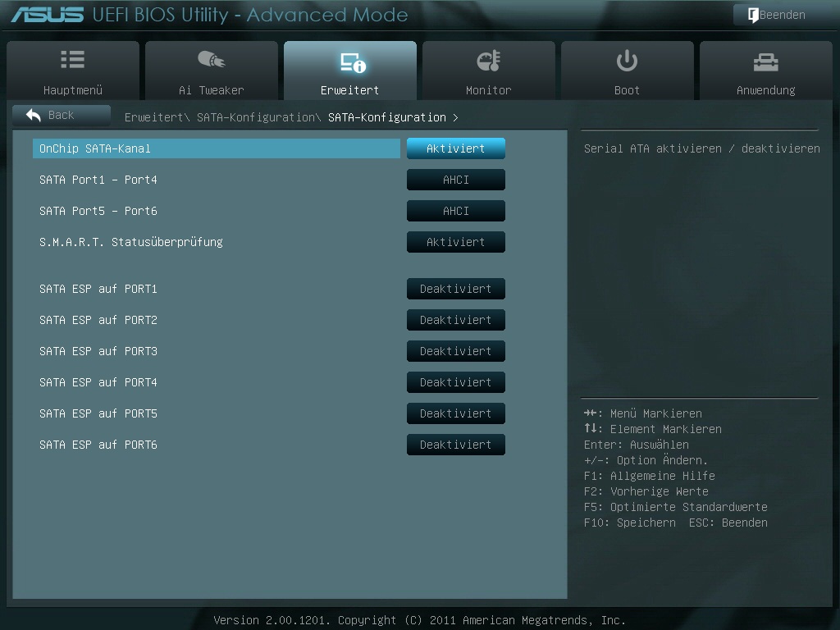
Task: Change SATA ESP auf PORT3 value
Action: (x=456, y=351)
